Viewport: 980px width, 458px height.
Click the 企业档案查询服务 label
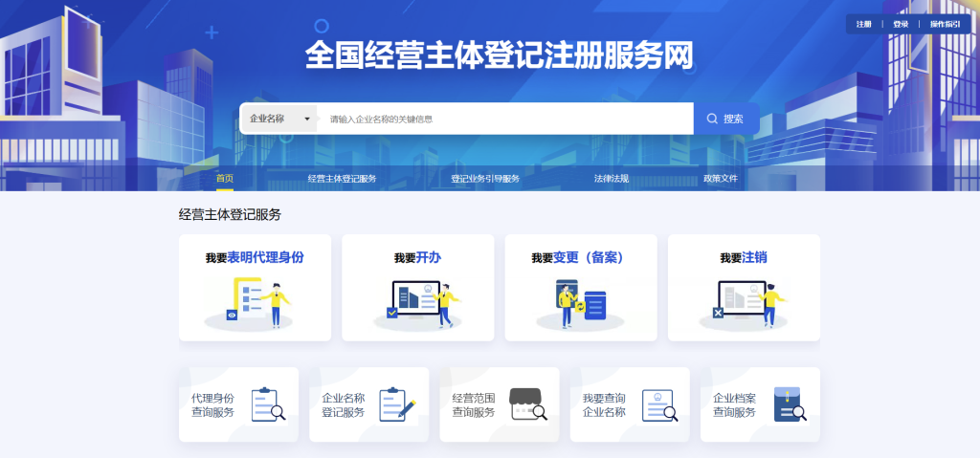click(734, 404)
